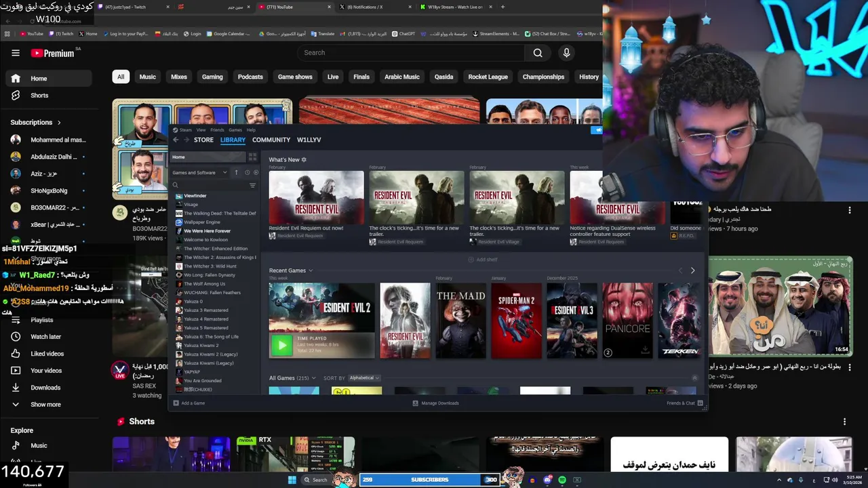Expand Games and Software filter dropdown
Image resolution: width=868 pixels, height=488 pixels.
click(225, 173)
